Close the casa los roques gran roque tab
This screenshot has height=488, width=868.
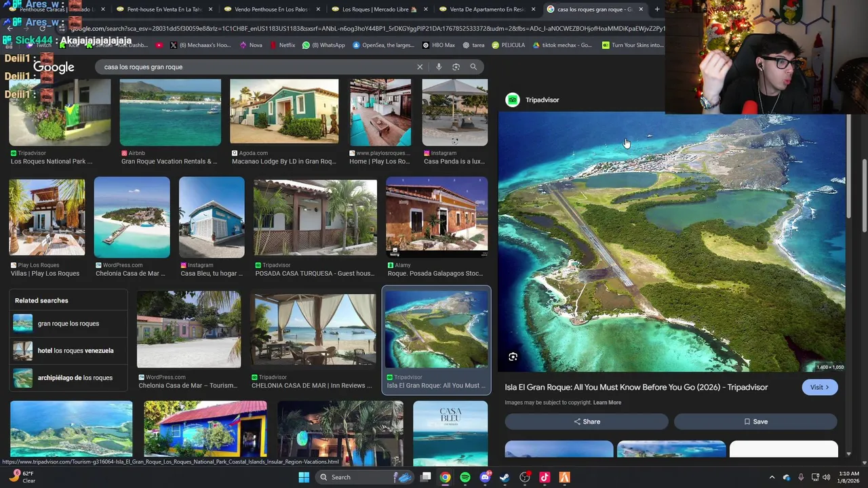tap(641, 9)
